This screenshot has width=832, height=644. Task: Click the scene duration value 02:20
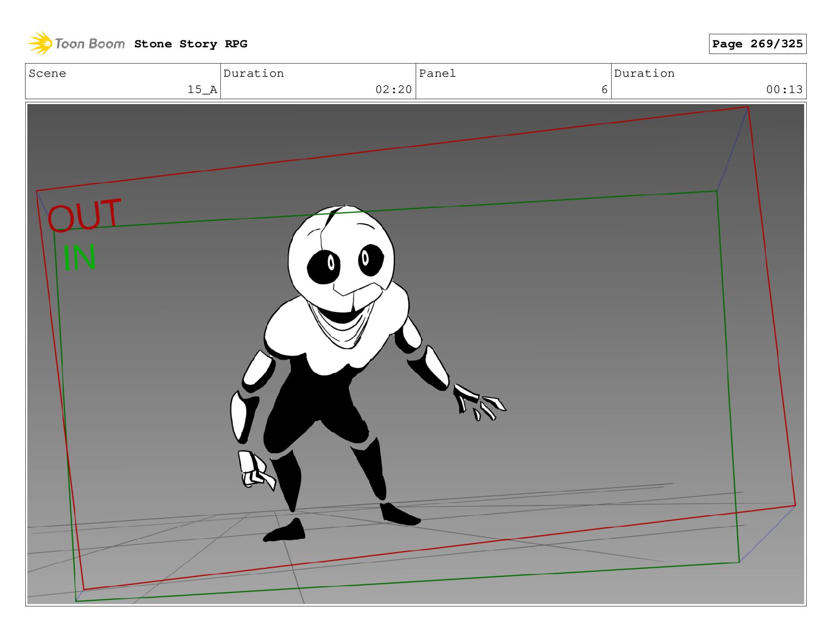(393, 90)
